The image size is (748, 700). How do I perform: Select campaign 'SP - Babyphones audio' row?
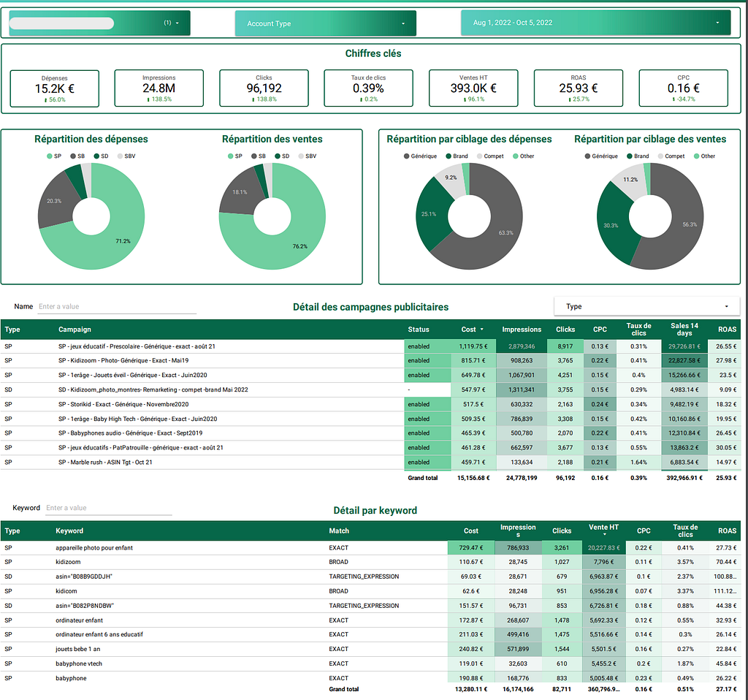(x=370, y=433)
